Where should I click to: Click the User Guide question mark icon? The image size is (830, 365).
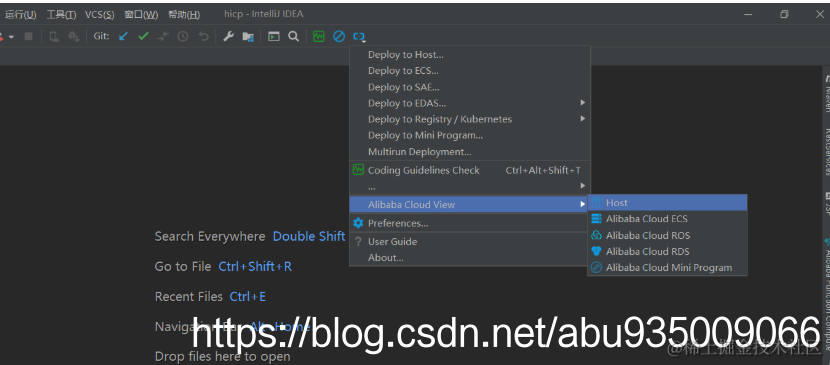point(358,241)
